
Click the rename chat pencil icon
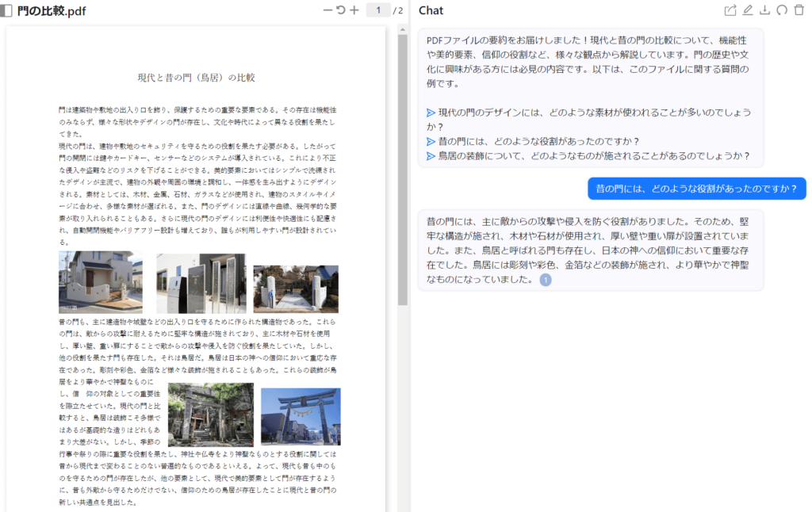click(748, 10)
